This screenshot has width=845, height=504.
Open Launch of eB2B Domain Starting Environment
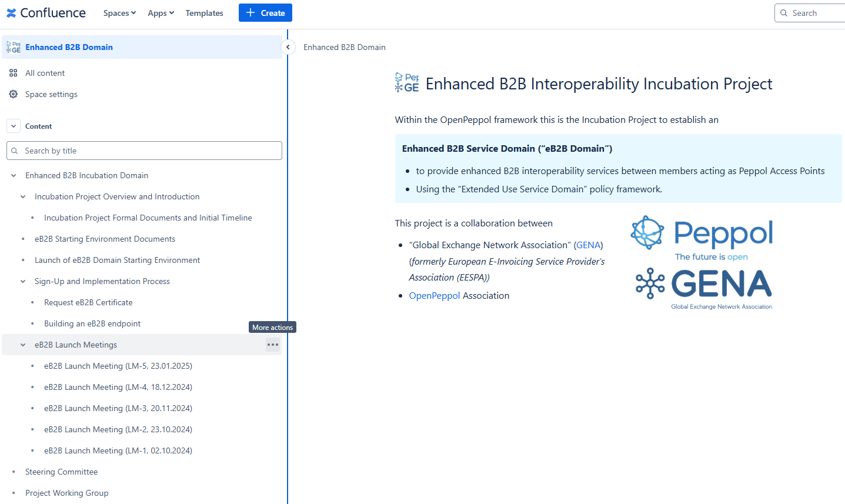pos(117,260)
